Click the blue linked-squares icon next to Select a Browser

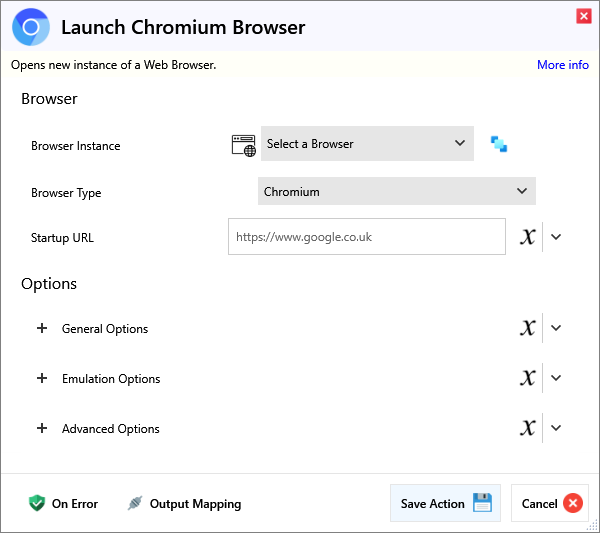(499, 144)
